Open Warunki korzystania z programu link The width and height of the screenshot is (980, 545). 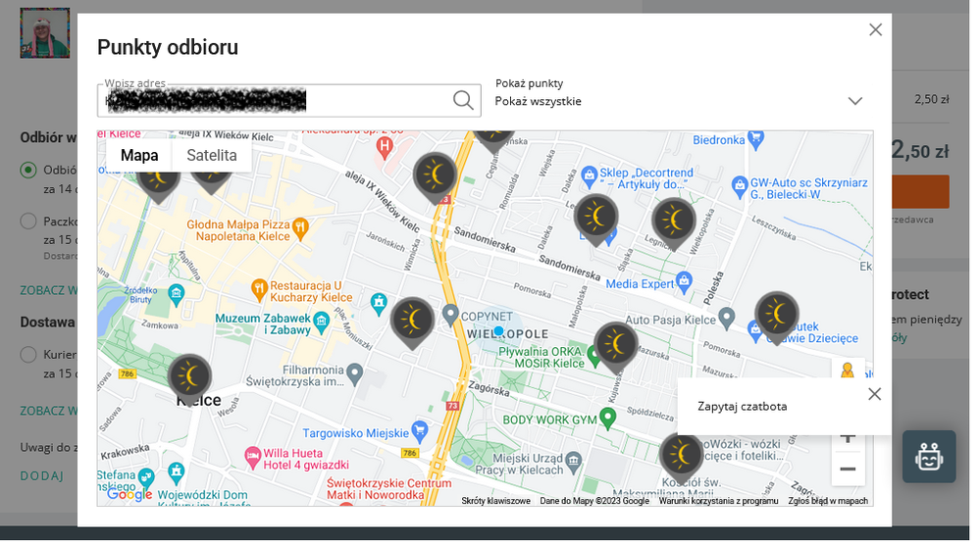click(x=718, y=501)
